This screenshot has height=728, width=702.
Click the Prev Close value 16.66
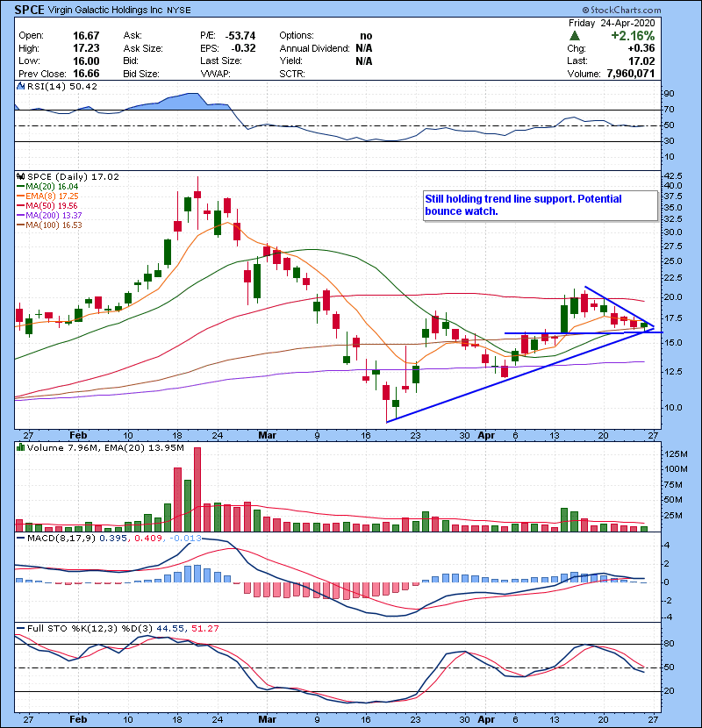[x=86, y=74]
